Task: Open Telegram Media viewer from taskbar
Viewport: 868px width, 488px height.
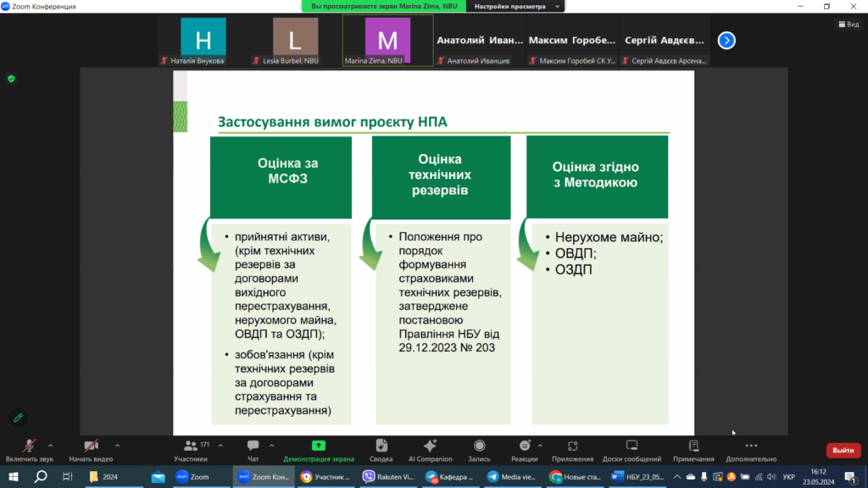Action: click(x=513, y=476)
